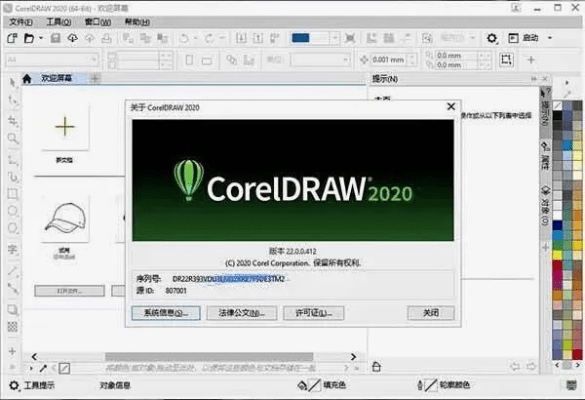Add a new document tab with plus
The image size is (585, 400).
pyautogui.click(x=95, y=78)
